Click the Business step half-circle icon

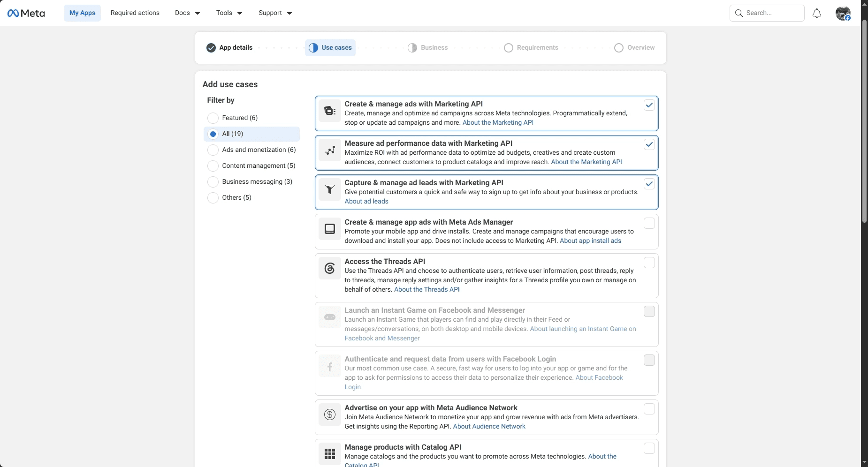pyautogui.click(x=412, y=48)
